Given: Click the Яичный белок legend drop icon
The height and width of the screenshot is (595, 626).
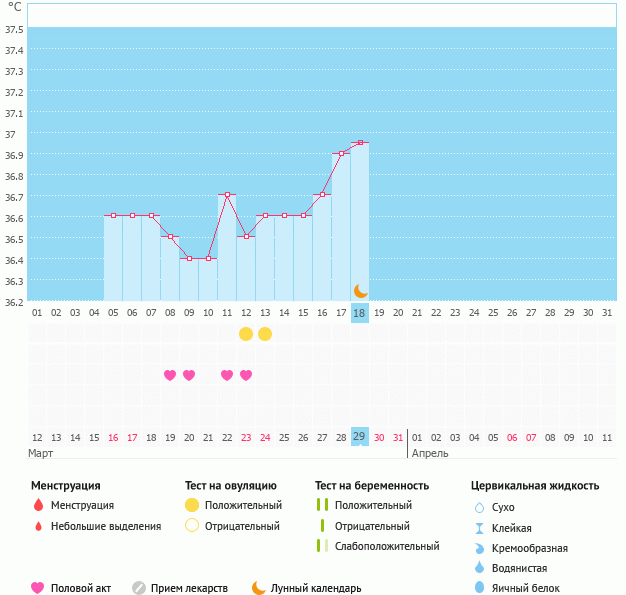Looking at the screenshot, I should 479,588.
